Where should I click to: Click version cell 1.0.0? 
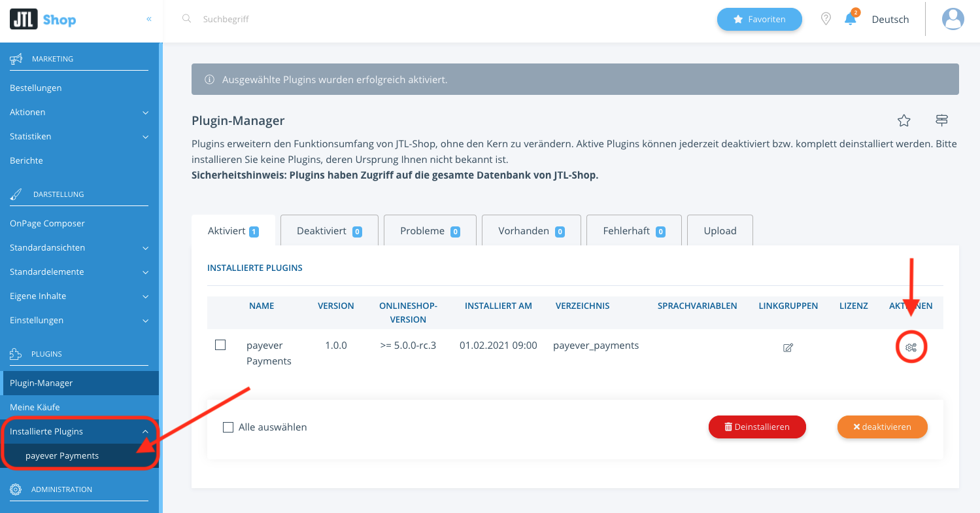click(x=336, y=345)
